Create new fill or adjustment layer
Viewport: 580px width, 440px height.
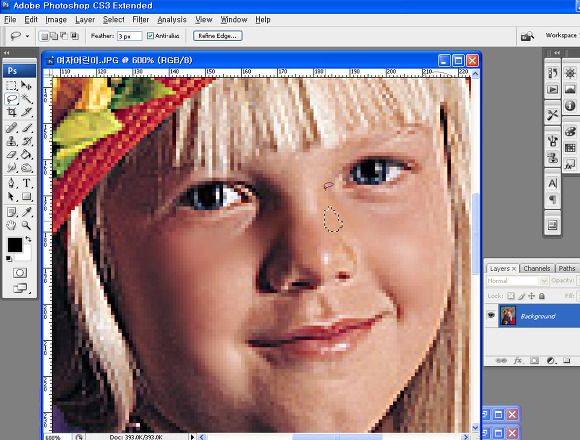click(x=550, y=361)
